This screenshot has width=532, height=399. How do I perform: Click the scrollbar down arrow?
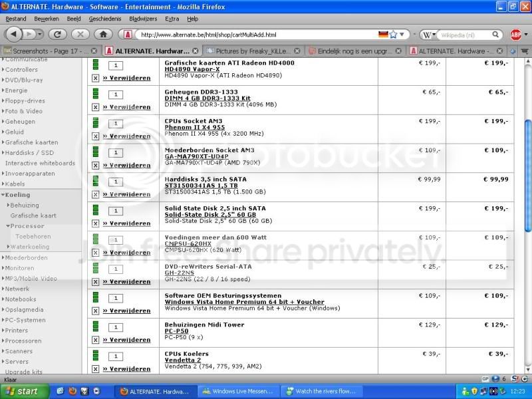pyautogui.click(x=527, y=370)
